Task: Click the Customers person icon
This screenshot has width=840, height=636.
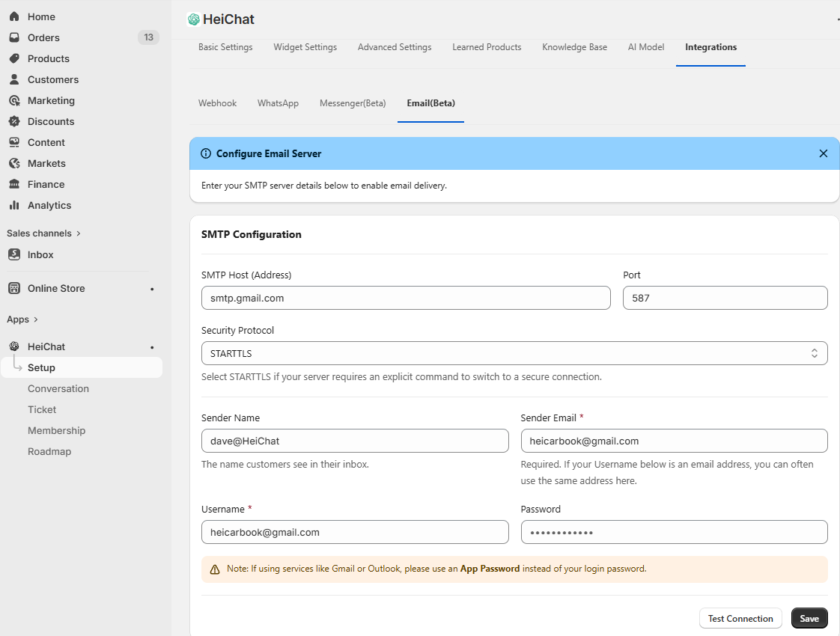Action: (14, 79)
